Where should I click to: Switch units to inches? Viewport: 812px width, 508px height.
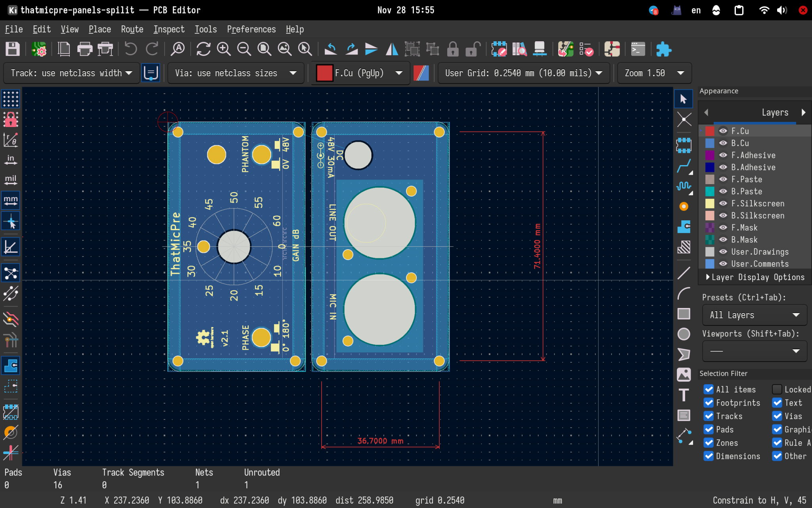point(11,160)
